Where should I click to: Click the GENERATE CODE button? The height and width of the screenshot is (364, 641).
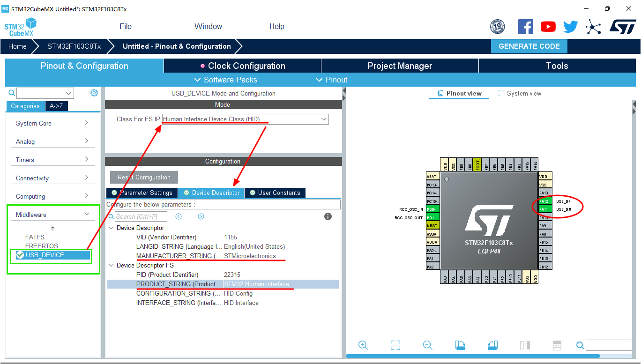click(x=529, y=46)
